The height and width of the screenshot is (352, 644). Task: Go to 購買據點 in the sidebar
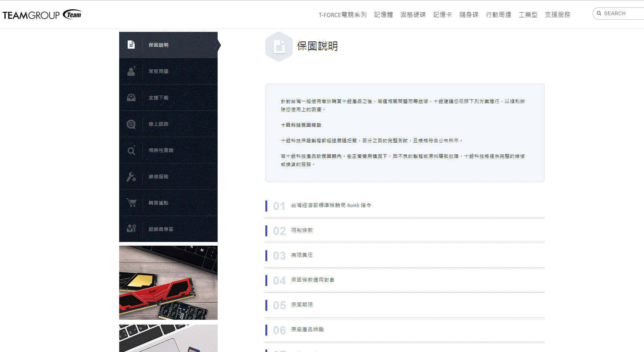coord(168,203)
